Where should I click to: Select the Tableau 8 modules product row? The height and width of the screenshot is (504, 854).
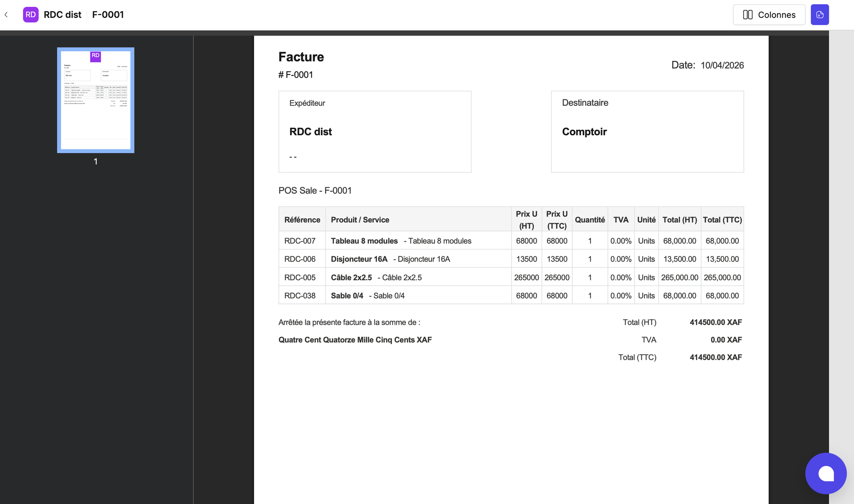[364, 241]
